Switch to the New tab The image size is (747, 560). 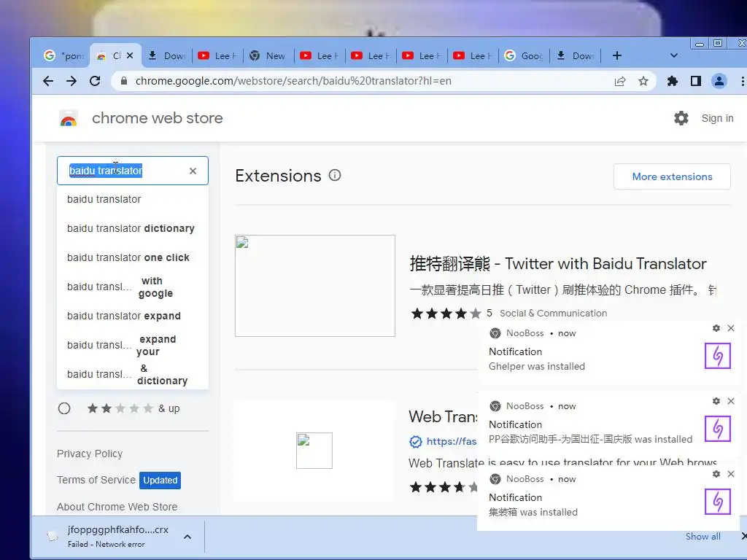pyautogui.click(x=268, y=55)
